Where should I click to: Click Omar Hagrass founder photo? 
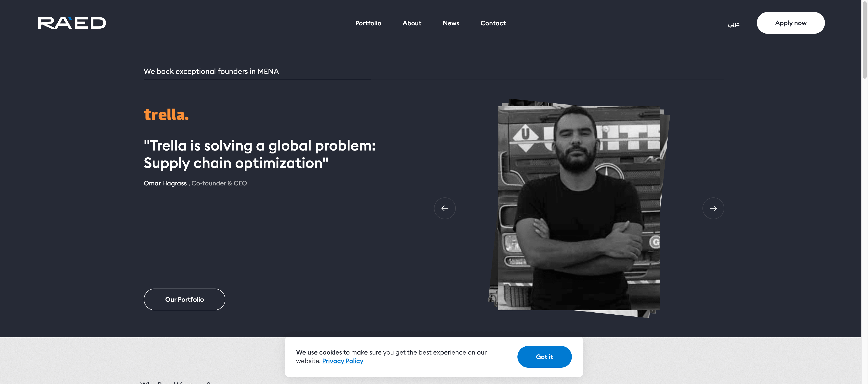coord(579,208)
